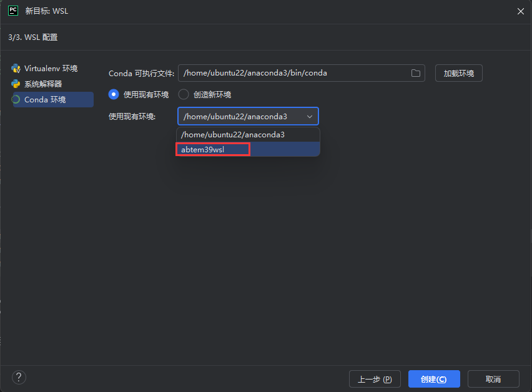Click the system interpreter python icon
The width and height of the screenshot is (532, 392).
coord(16,84)
